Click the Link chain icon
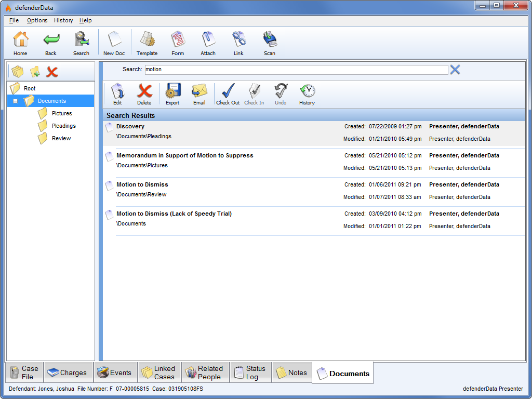Screen dimensions: 532x399 tap(238, 43)
